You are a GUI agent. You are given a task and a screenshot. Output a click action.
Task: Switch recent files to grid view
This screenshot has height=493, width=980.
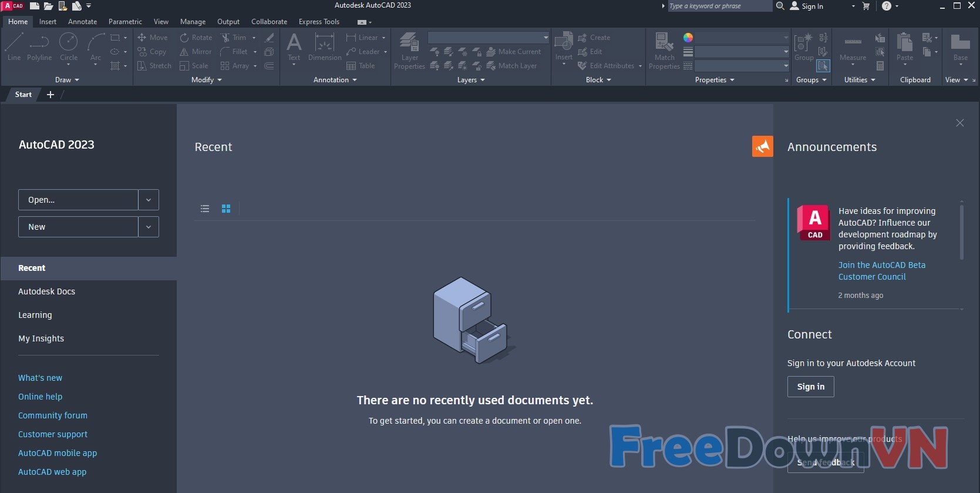tap(226, 209)
